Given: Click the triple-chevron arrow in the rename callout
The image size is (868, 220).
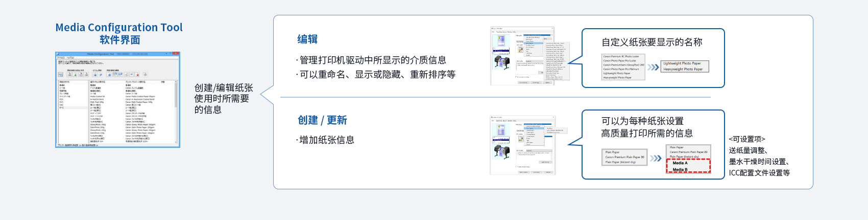Looking at the screenshot, I should tap(653, 67).
